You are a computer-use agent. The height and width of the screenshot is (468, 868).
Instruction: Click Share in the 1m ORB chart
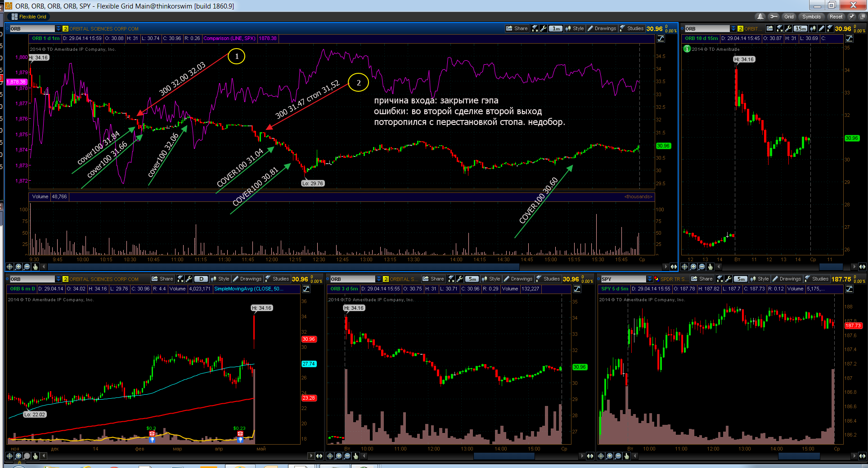coord(517,28)
